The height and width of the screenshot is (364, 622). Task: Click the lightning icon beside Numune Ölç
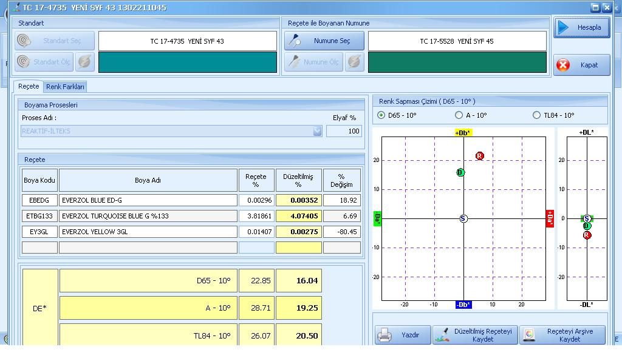pos(355,62)
